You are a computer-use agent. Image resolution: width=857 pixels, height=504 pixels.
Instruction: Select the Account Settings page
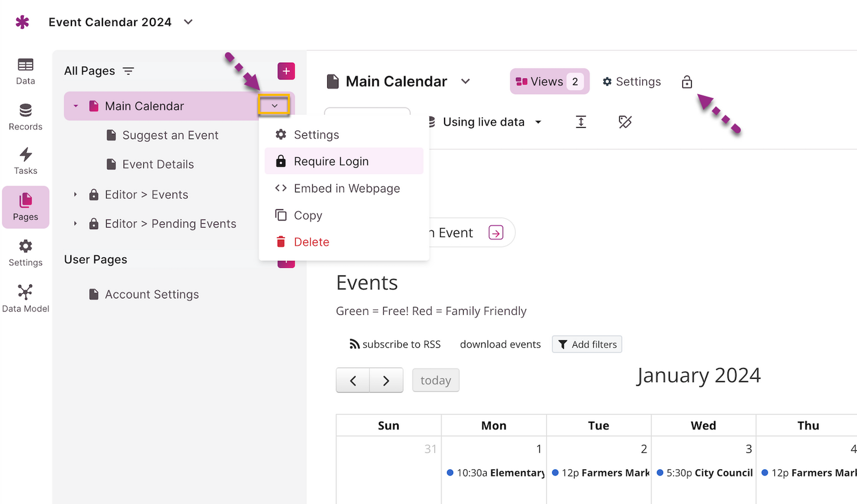151,294
